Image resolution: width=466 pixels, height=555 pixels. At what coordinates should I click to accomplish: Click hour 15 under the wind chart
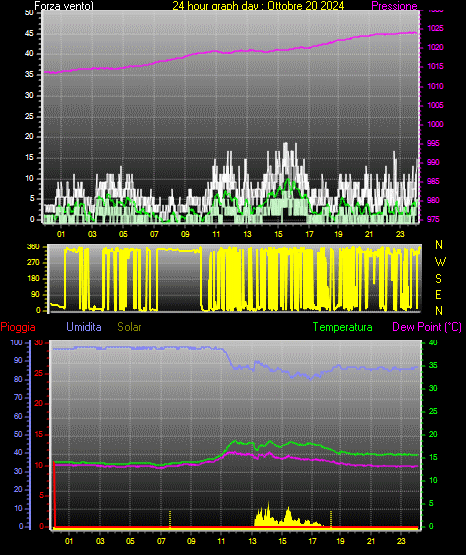(278, 234)
